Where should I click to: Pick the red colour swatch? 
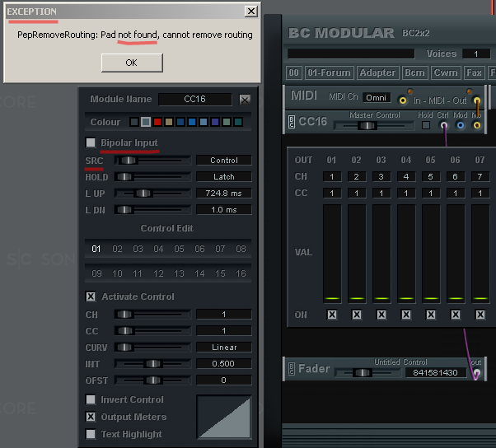click(157, 122)
